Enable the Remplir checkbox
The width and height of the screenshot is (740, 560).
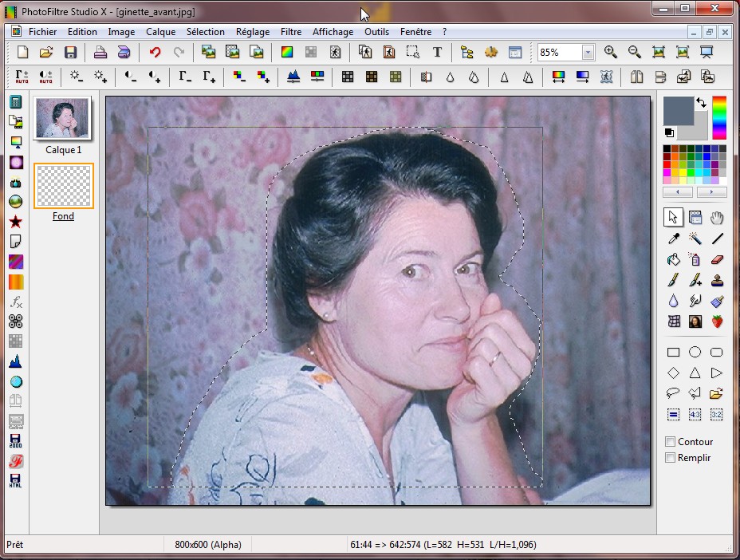pos(670,458)
